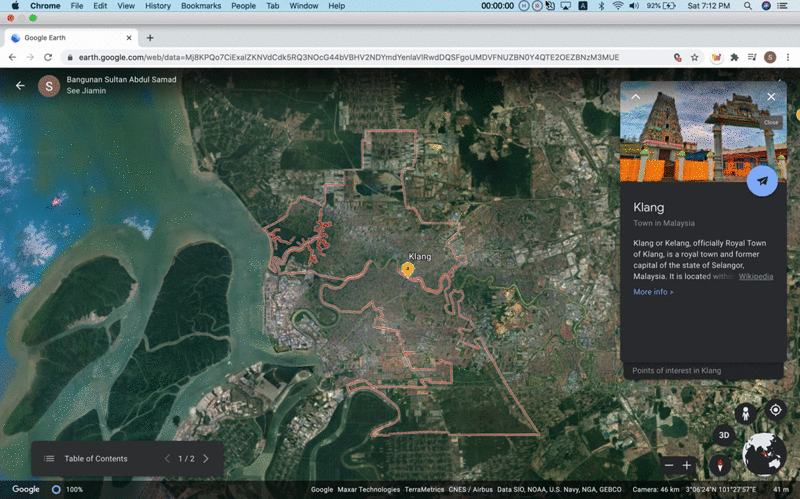Open the Window menu
Screen dimensions: 800x499
[304, 6]
